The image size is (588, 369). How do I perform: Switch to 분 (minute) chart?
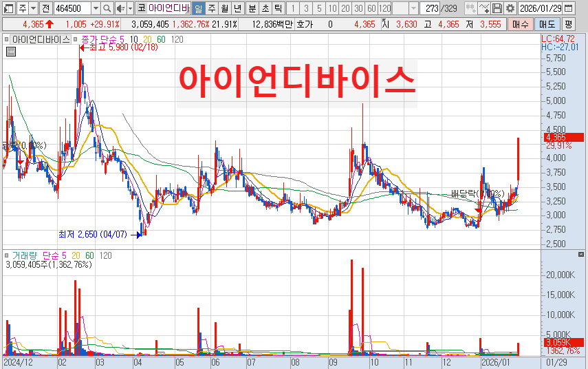pyautogui.click(x=252, y=8)
